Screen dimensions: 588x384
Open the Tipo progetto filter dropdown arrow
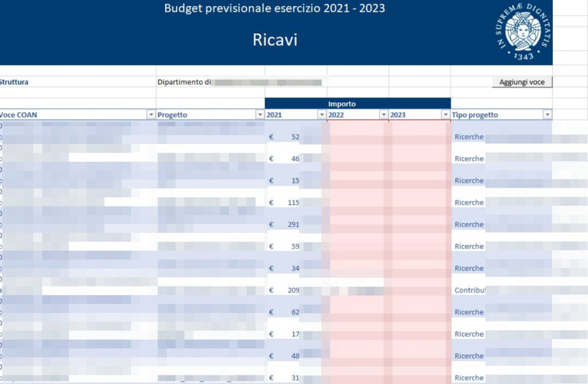tap(547, 115)
